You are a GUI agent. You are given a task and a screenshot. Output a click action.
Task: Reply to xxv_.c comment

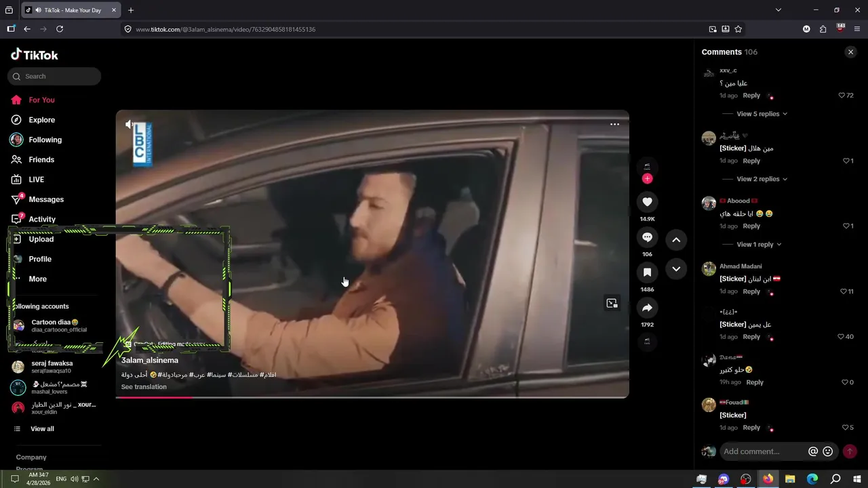pyautogui.click(x=751, y=96)
